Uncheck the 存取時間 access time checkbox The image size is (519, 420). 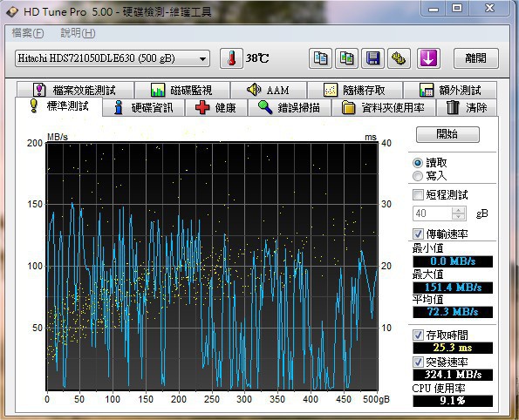point(418,335)
